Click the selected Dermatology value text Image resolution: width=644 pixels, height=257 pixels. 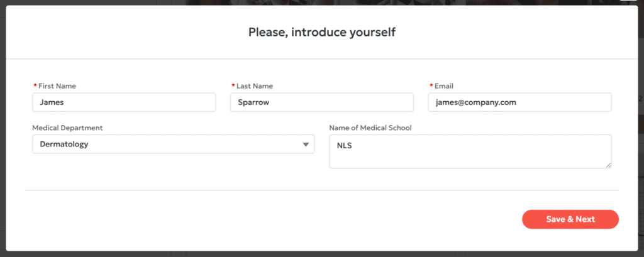pos(64,144)
